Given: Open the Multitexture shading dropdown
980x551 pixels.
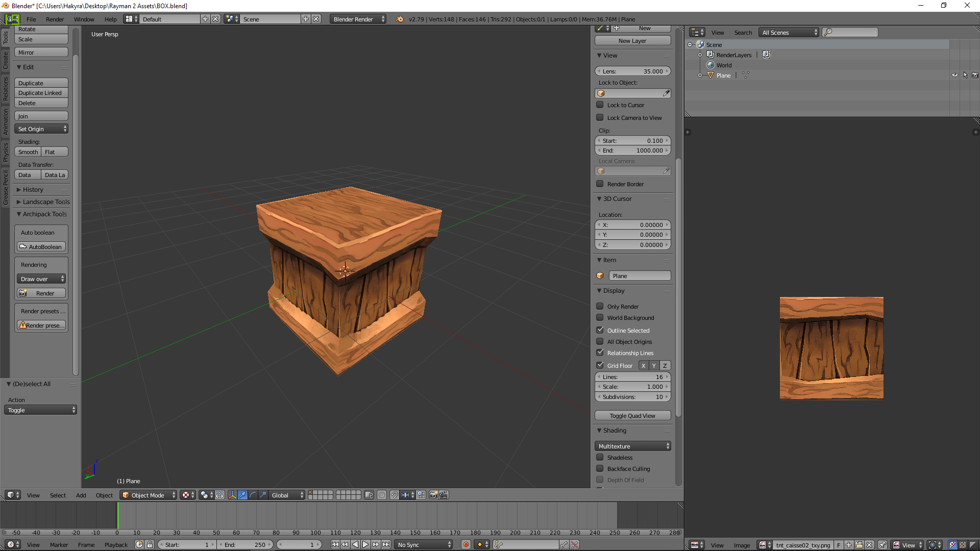Looking at the screenshot, I should (633, 446).
